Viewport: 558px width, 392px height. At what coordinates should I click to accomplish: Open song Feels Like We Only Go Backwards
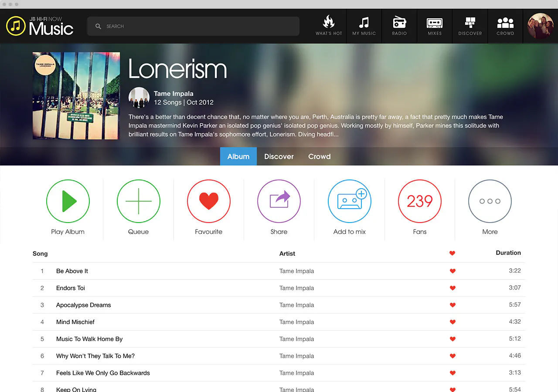point(103,373)
